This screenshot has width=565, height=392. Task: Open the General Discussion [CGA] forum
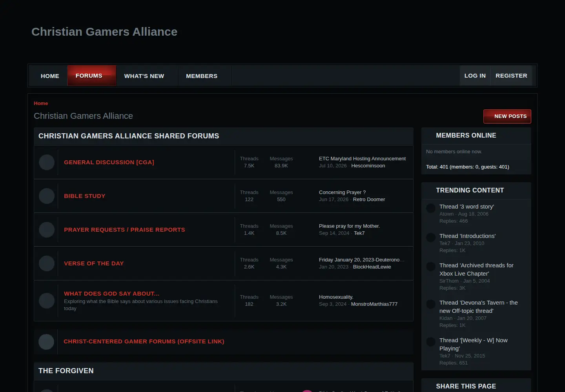[109, 162]
